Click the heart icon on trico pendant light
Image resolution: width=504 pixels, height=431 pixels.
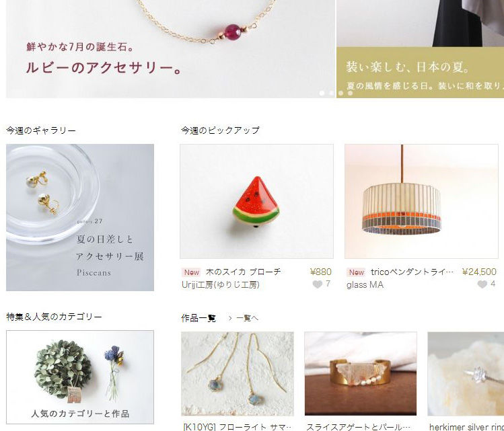[x=482, y=284]
